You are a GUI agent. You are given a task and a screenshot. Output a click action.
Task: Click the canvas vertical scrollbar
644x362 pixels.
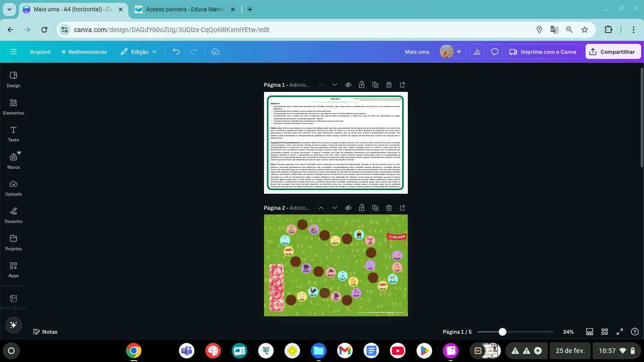(x=642, y=117)
